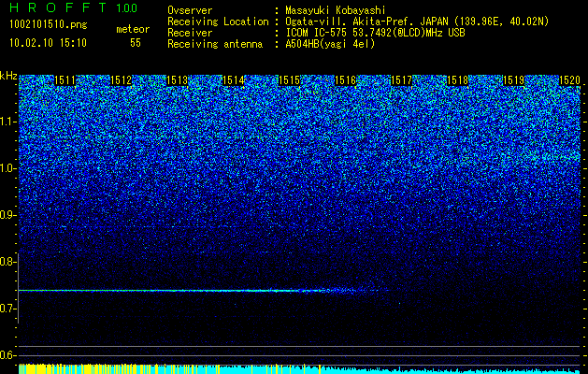Click the 1.1 kHz axis label
Viewport: 588px width, 374px height.
coord(8,122)
